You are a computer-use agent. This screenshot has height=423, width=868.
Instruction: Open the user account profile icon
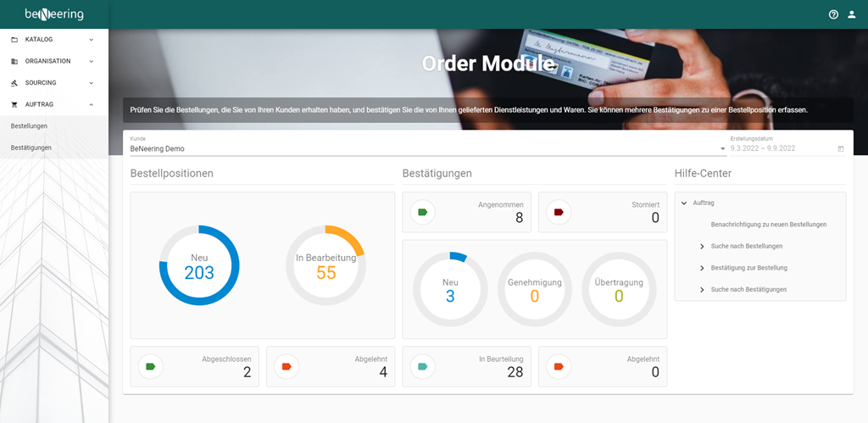tap(852, 14)
